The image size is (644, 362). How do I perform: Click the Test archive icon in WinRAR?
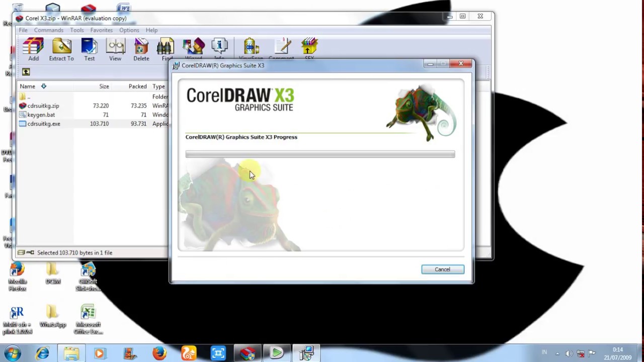click(x=89, y=49)
